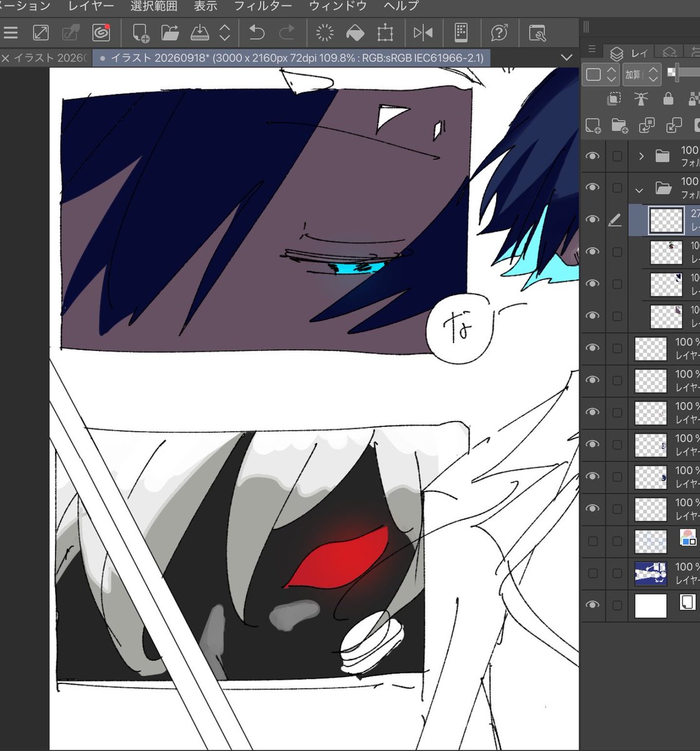Open the 加算 blending mode dropdown

click(642, 74)
